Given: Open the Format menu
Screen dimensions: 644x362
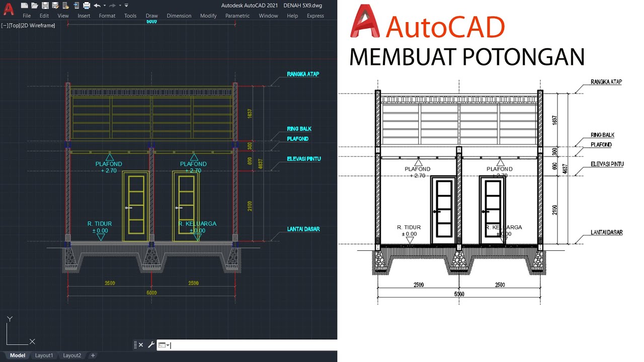Looking at the screenshot, I should click(x=107, y=16).
